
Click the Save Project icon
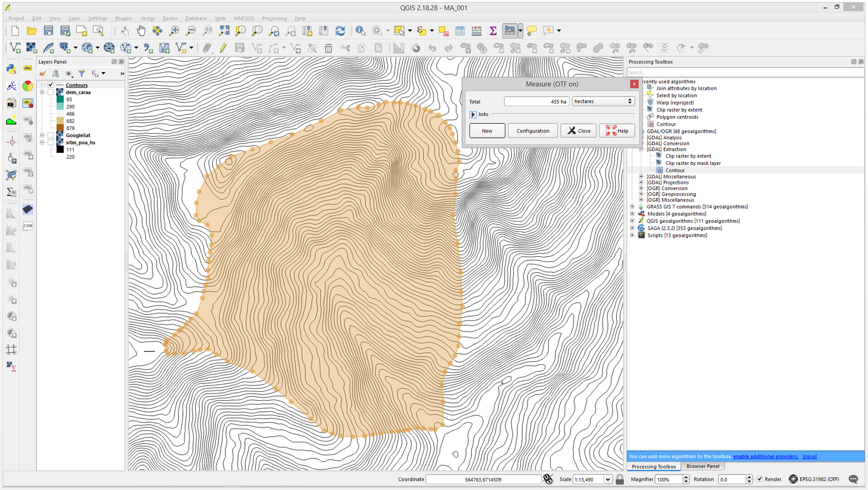coord(48,31)
